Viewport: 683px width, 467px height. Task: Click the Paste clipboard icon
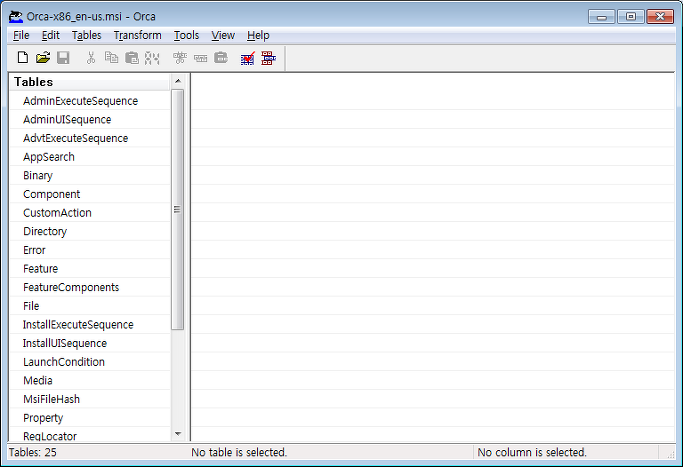click(x=132, y=58)
